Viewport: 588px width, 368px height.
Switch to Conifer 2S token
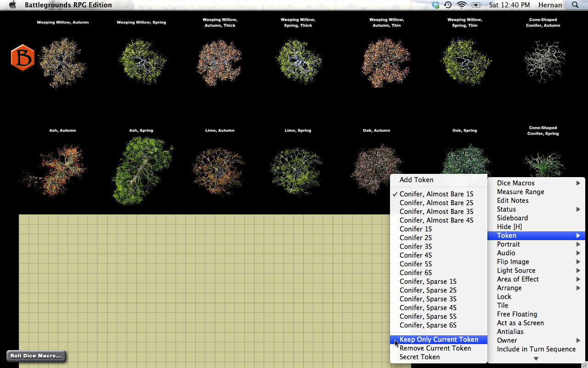click(x=439, y=238)
